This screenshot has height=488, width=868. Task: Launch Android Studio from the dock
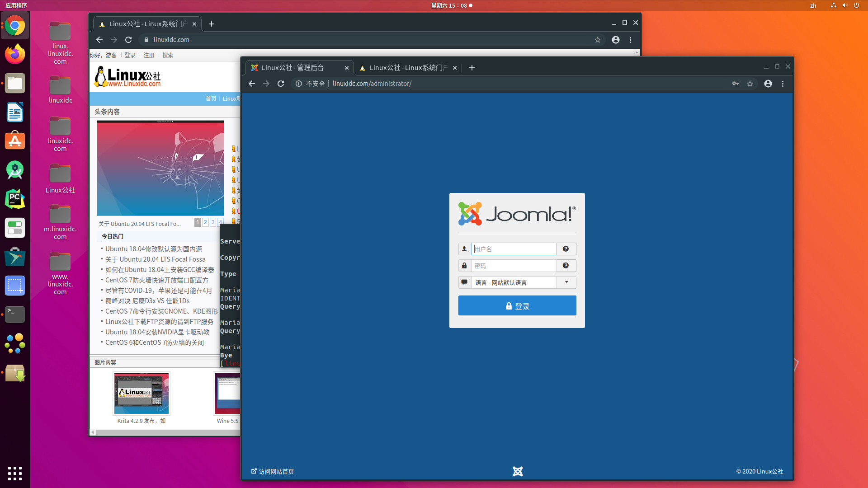(15, 170)
